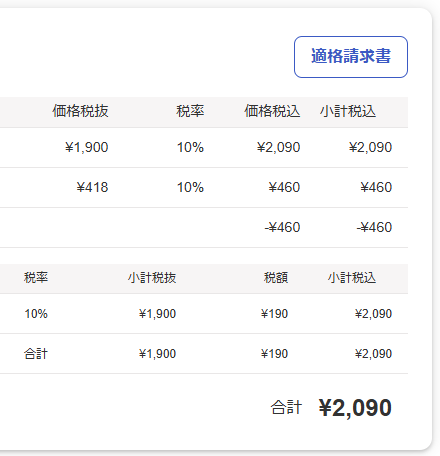Viewport: 440px width, 456px height.
Task: Click the ¥190 tax amount in 合計 row
Action: click(x=274, y=354)
